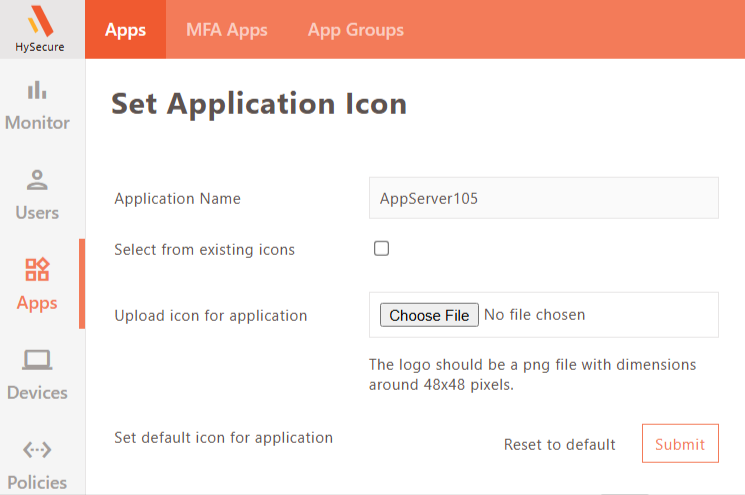Switch to the MFA Apps tab
Image resolution: width=745 pixels, height=495 pixels.
[227, 30]
